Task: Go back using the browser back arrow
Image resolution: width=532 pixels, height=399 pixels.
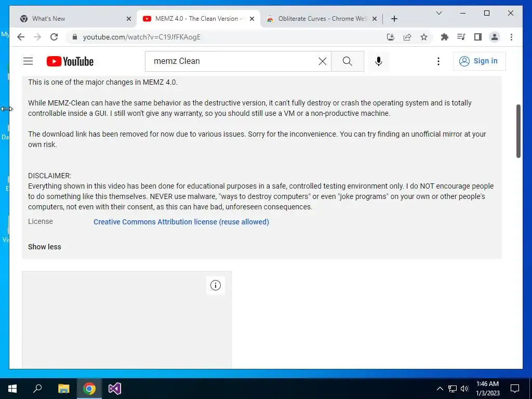Action: 21,37
